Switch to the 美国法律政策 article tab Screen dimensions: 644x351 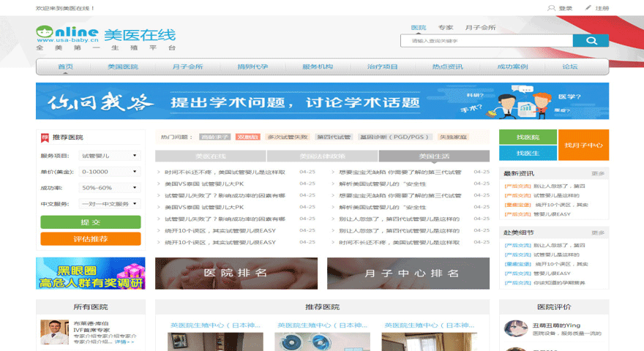click(323, 156)
